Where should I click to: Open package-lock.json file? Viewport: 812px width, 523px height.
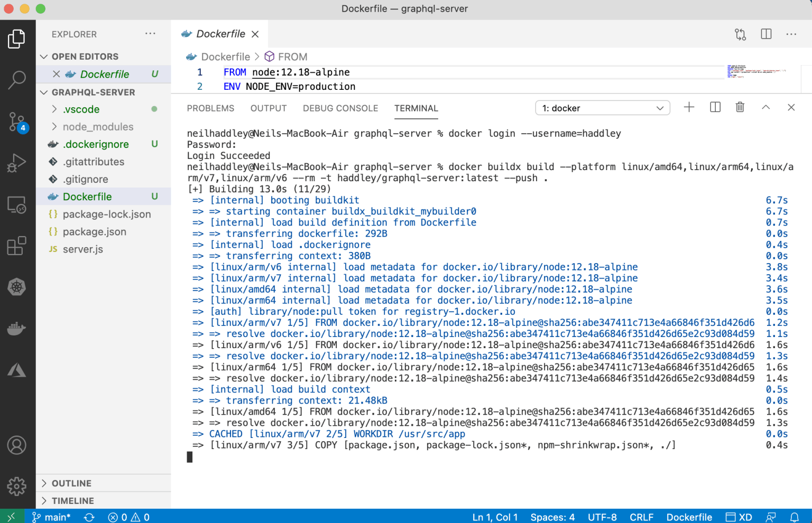coord(107,214)
